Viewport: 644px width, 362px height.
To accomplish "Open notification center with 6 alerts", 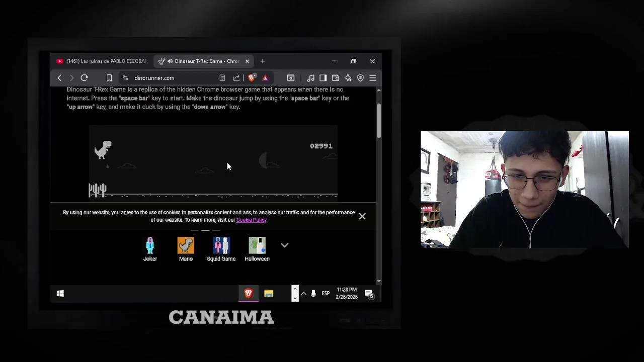I will [369, 294].
